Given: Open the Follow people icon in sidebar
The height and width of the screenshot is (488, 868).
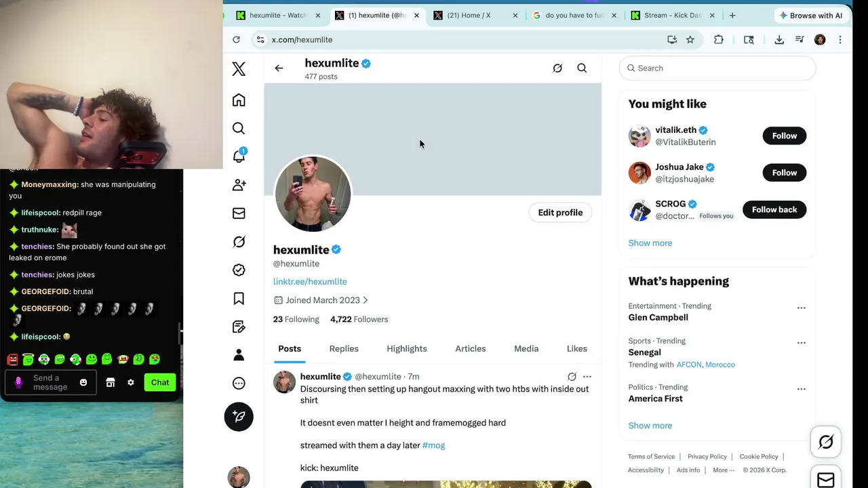Looking at the screenshot, I should click(x=239, y=185).
